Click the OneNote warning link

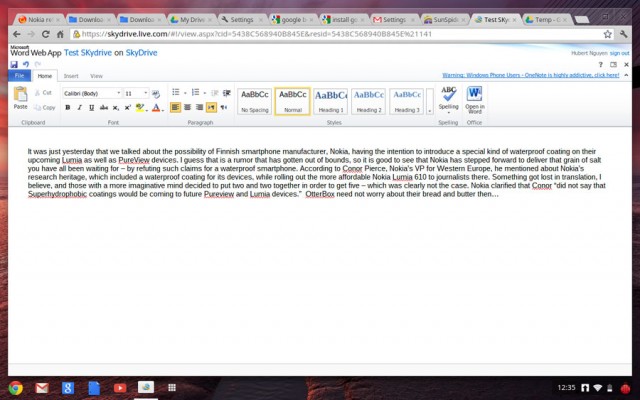[x=530, y=75]
